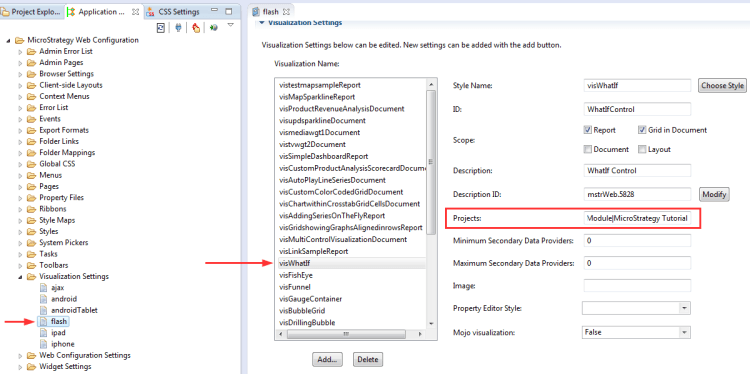Click the Events folder icon
750x374 pixels.
click(x=32, y=119)
